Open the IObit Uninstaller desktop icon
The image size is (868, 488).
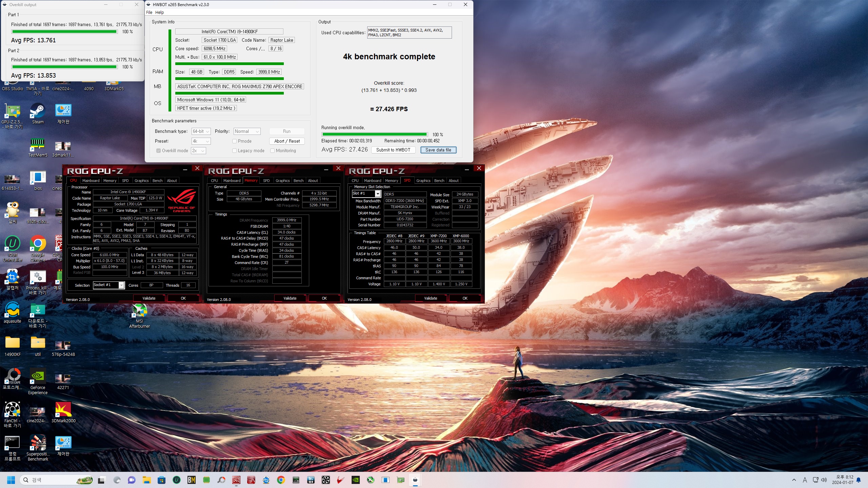point(13,249)
